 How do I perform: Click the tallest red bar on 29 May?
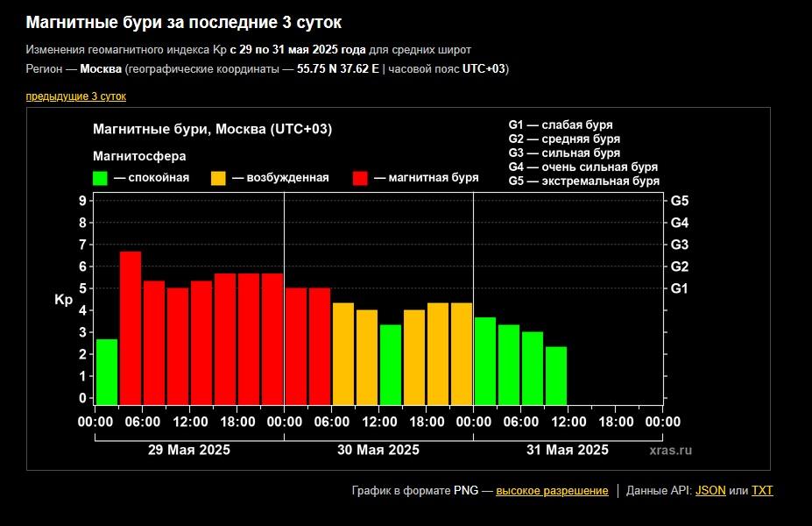pyautogui.click(x=131, y=328)
